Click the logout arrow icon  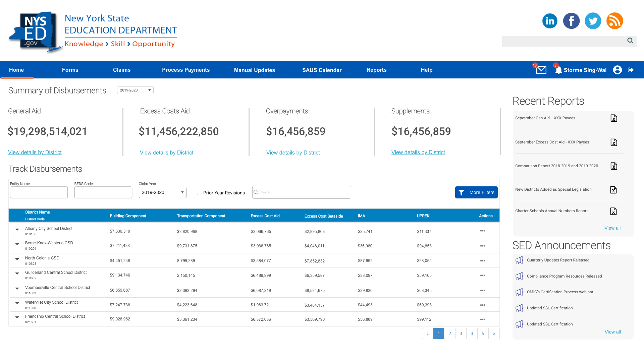click(631, 70)
